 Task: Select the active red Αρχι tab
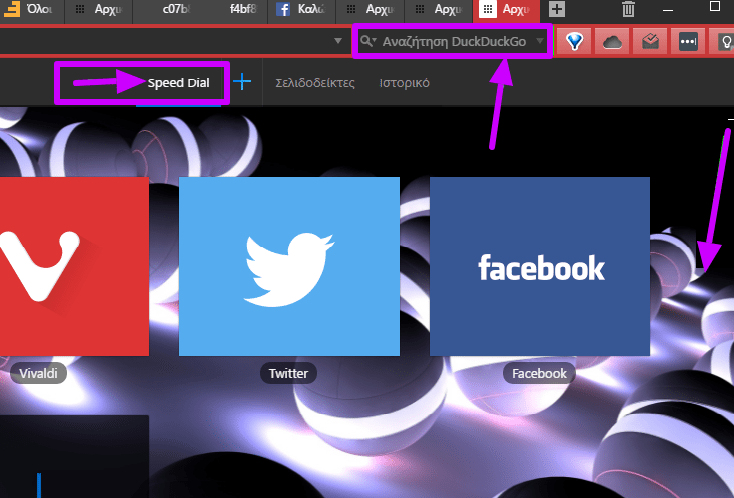[506, 9]
